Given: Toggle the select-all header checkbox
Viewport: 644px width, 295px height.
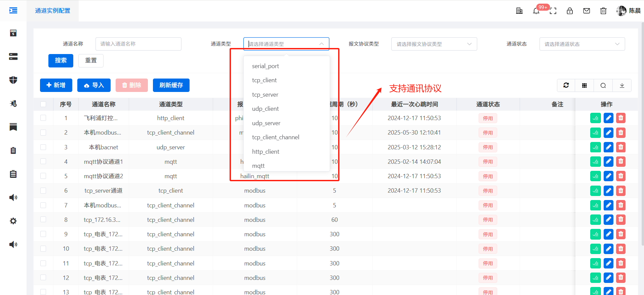Looking at the screenshot, I should (x=43, y=104).
